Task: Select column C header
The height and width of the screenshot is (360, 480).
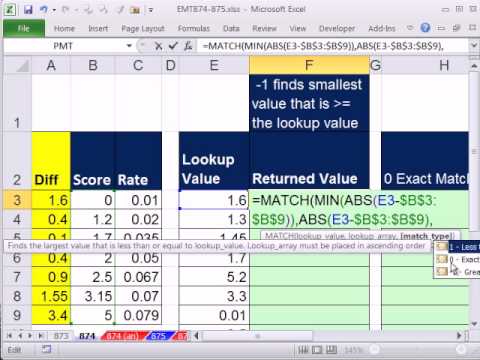Action: coord(138,65)
